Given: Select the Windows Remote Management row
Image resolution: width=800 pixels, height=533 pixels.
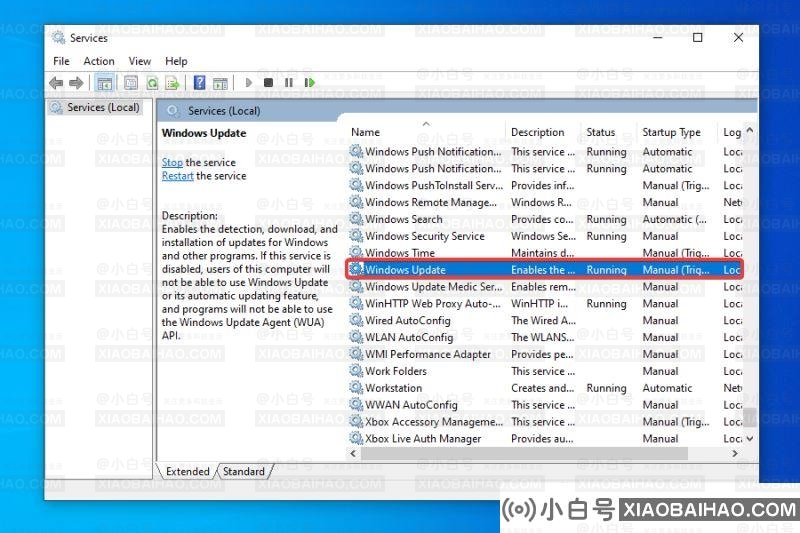Looking at the screenshot, I should pos(544,202).
